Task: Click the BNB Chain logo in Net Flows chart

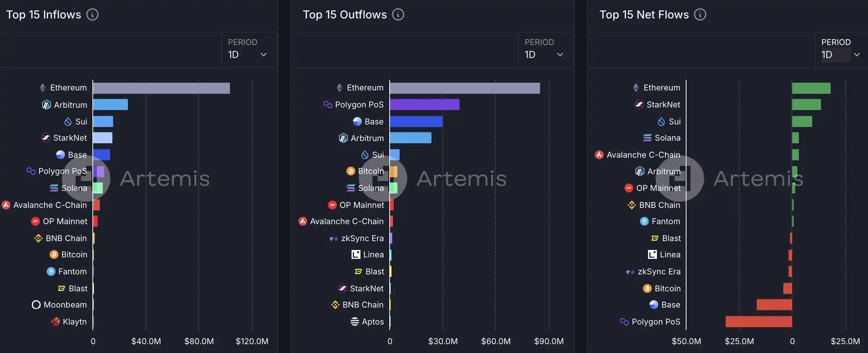Action: pos(632,205)
